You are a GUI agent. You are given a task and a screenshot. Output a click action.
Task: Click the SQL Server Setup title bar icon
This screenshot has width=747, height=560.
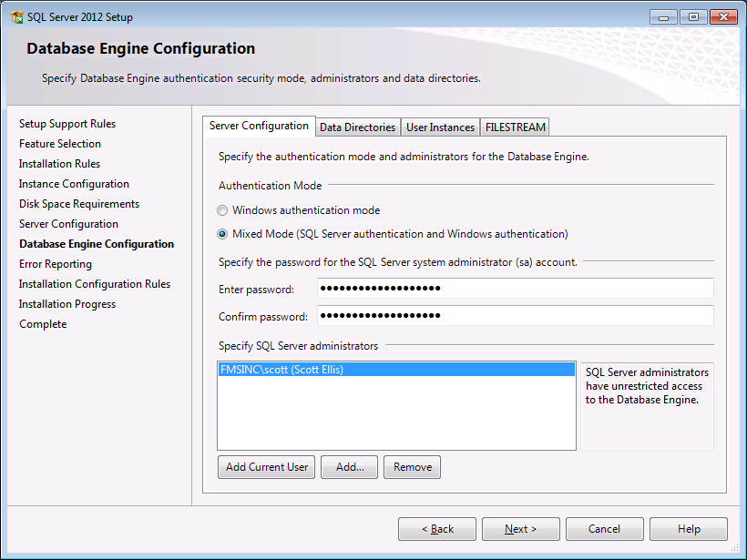click(x=15, y=16)
